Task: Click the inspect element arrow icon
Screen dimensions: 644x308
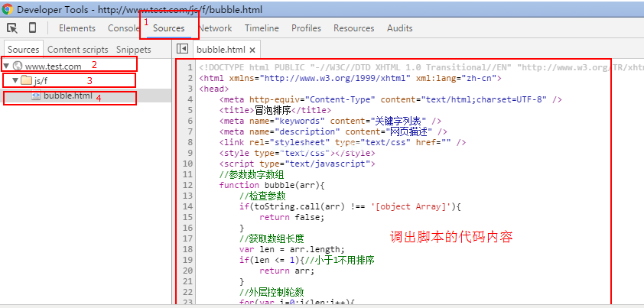Action: click(x=12, y=28)
